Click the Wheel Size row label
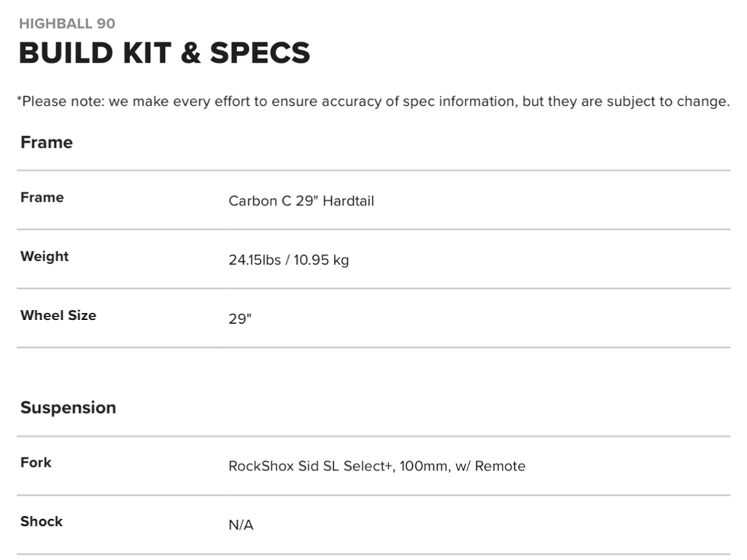Image resolution: width=747 pixels, height=560 pixels. [58, 316]
